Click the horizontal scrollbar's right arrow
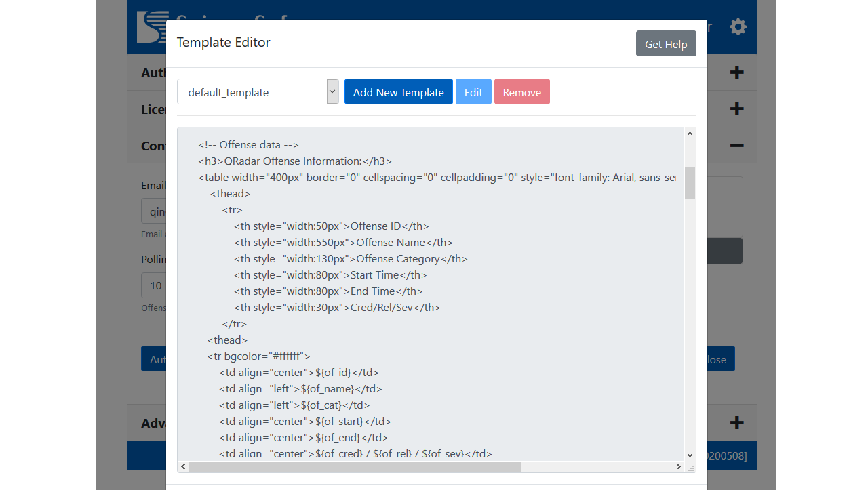 tap(679, 467)
